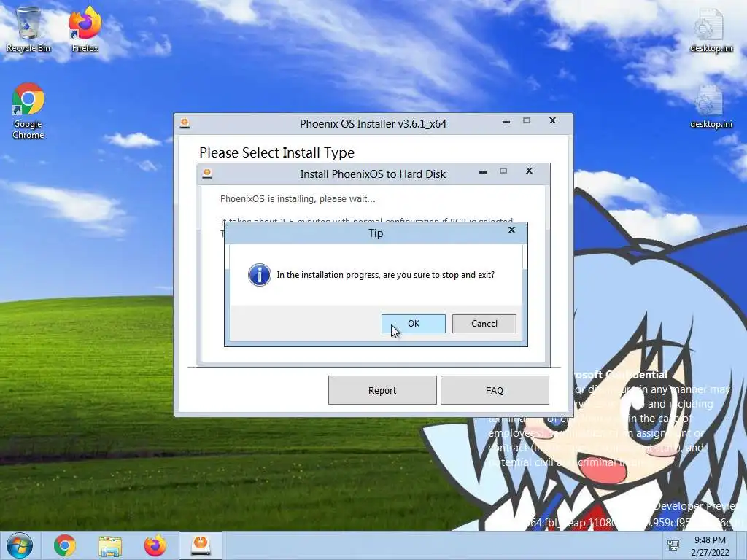The image size is (747, 560).
Task: Click Install PhoenixOS to Hard Disk title icon
Action: [x=207, y=174]
